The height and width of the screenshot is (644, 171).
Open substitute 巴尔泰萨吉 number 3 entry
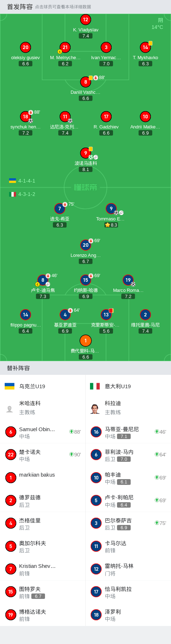[128, 523]
